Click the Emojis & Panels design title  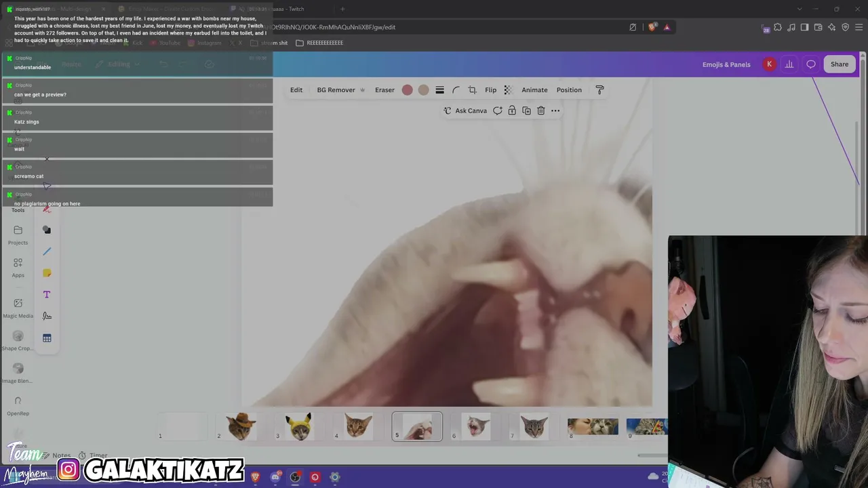(726, 64)
